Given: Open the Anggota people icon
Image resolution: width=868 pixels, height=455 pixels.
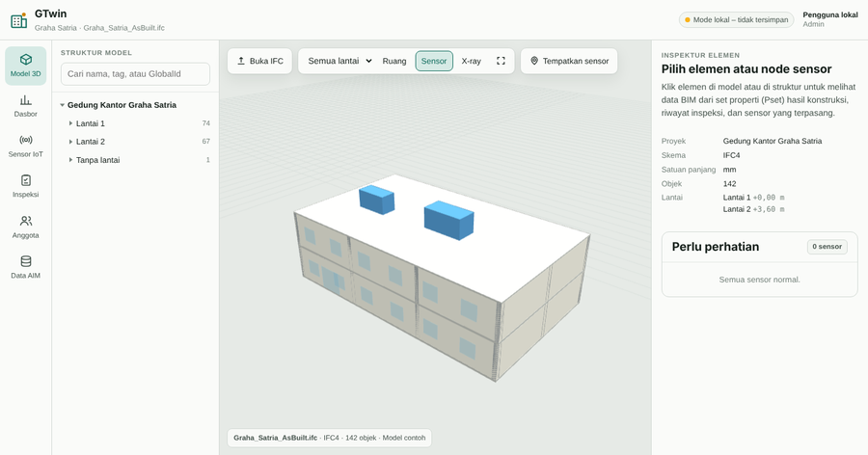Looking at the screenshot, I should (25, 221).
